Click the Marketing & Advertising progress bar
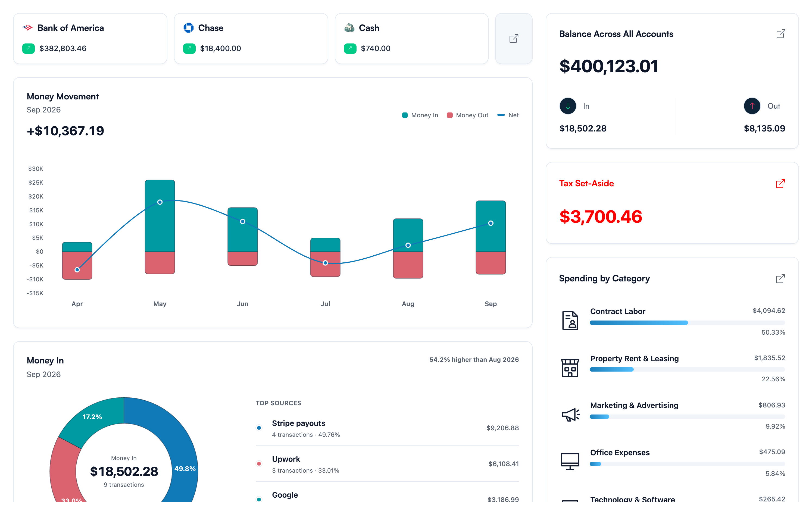 (x=687, y=417)
